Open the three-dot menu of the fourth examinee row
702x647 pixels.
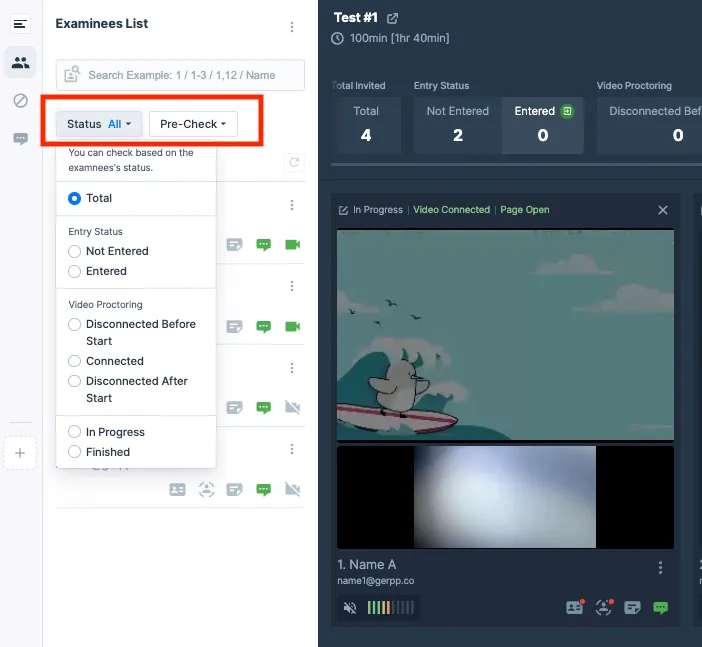click(292, 449)
